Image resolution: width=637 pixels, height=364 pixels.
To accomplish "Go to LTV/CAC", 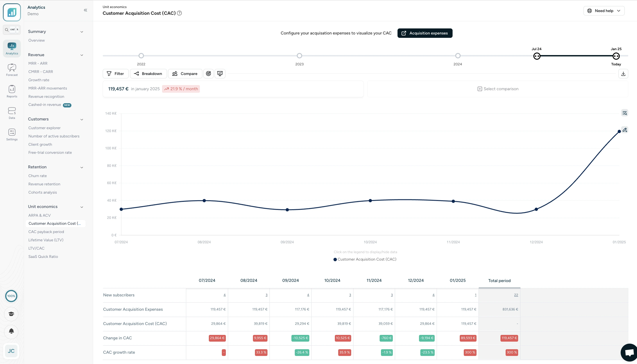I will click(x=36, y=248).
